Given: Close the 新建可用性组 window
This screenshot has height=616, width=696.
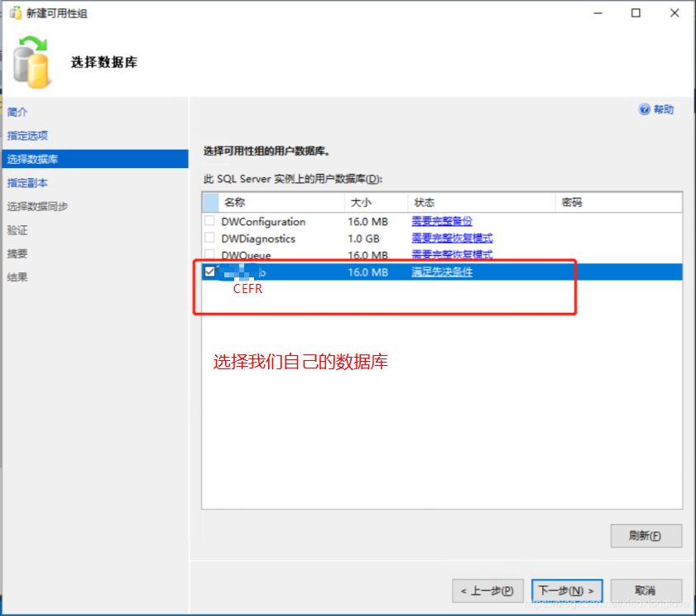Looking at the screenshot, I should coord(674,13).
